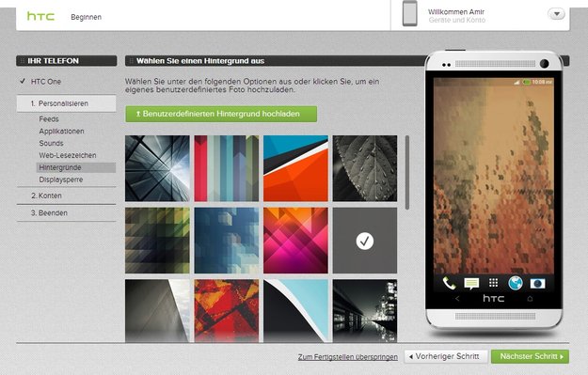Tap the camera icon on preview phone

point(537,284)
